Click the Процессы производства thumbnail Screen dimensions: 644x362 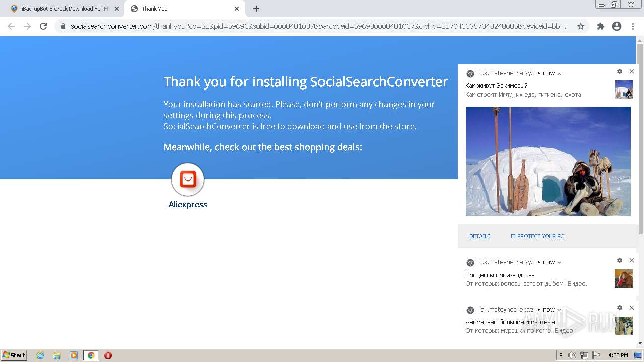click(x=624, y=279)
